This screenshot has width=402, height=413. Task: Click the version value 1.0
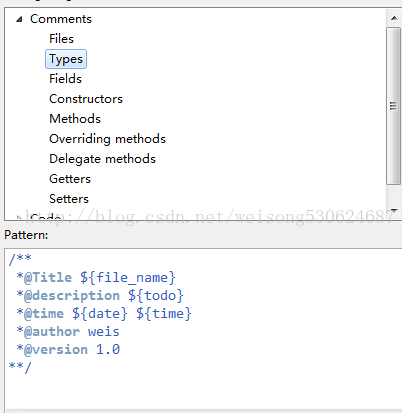click(108, 349)
